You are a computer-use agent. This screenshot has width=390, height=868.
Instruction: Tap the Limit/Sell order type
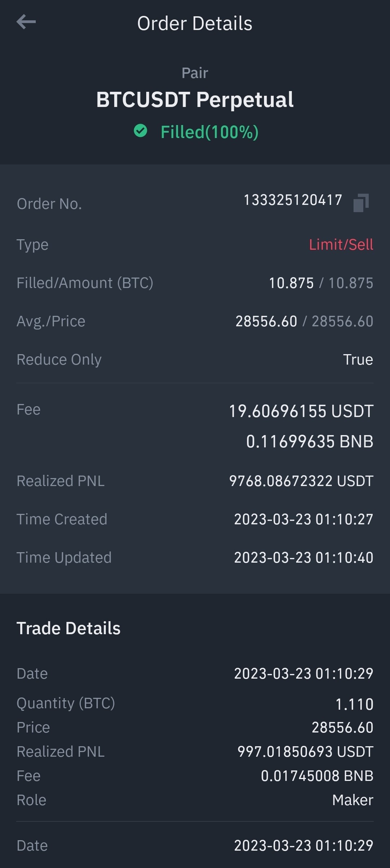point(341,245)
